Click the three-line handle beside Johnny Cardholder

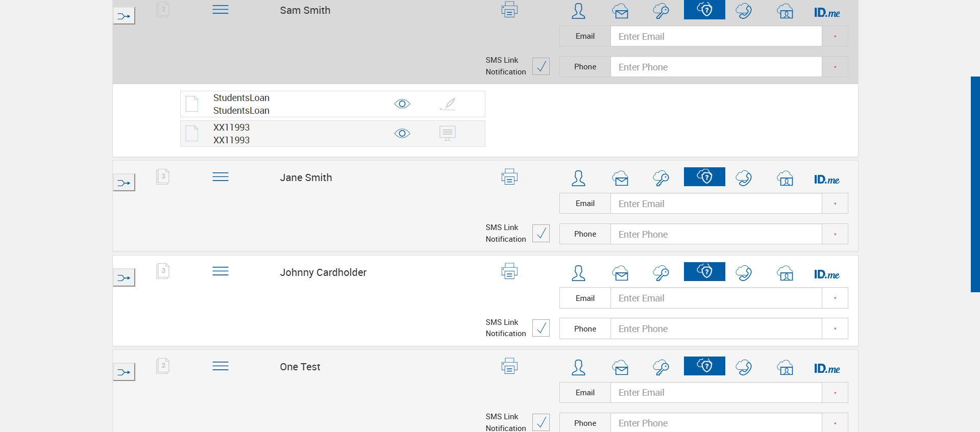click(x=220, y=271)
